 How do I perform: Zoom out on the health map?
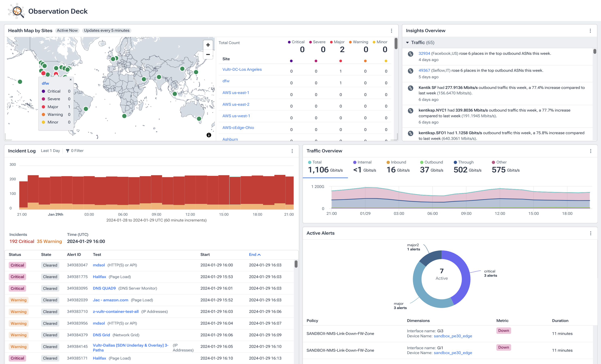point(208,54)
